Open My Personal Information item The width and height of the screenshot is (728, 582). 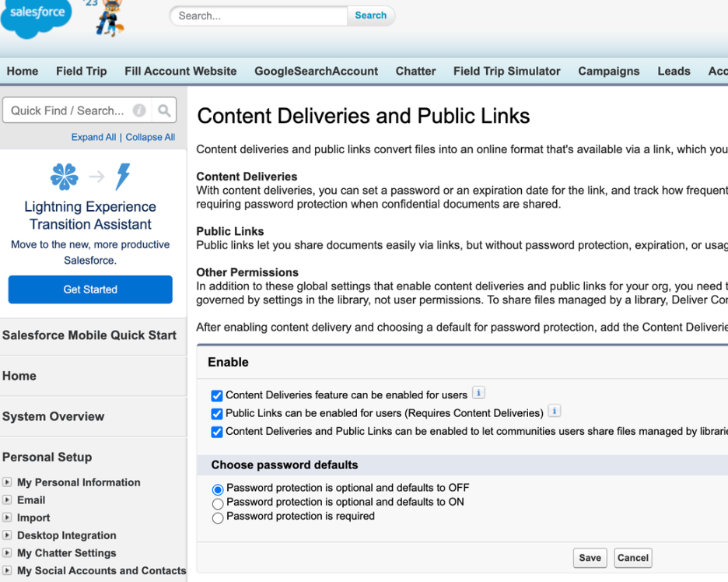pos(79,482)
